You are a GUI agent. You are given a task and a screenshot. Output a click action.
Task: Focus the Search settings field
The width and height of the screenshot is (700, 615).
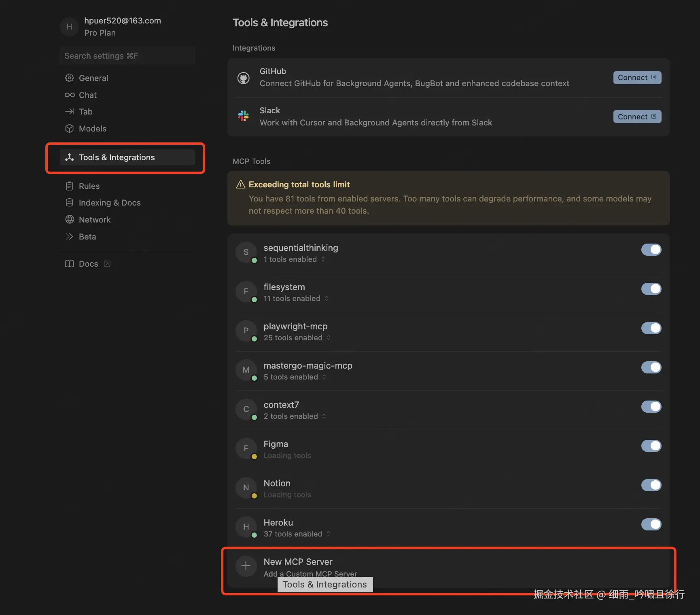[x=127, y=55]
